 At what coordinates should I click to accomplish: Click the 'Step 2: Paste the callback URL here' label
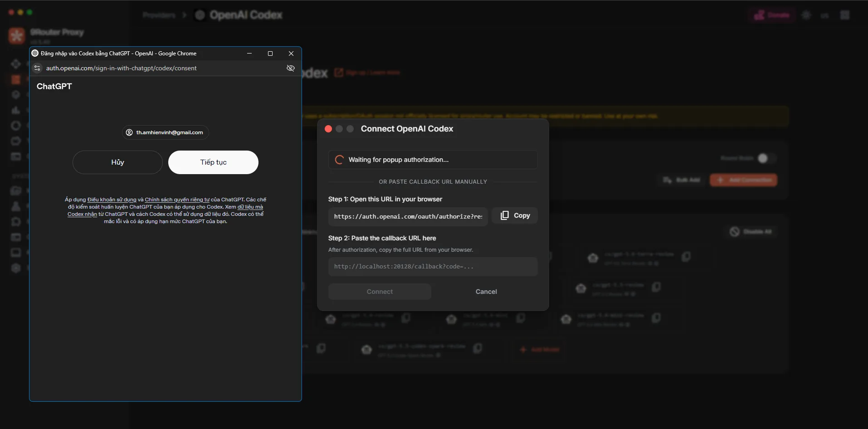(x=382, y=238)
